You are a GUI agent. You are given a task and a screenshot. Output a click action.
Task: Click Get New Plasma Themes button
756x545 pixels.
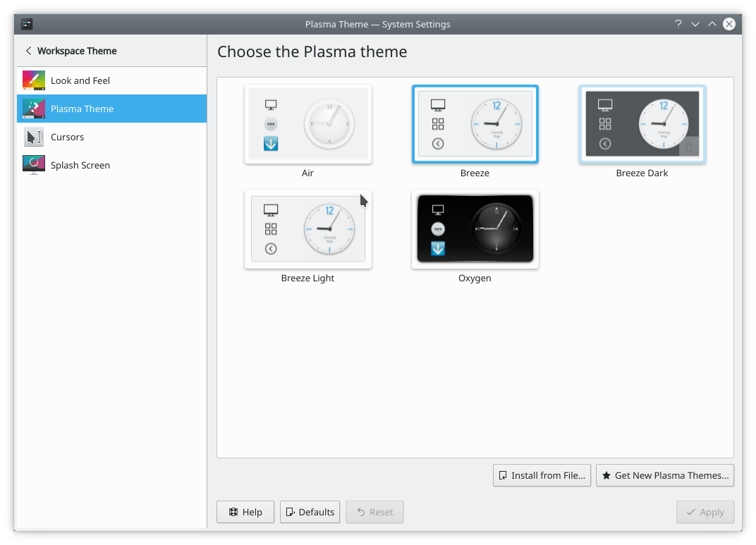pos(665,475)
